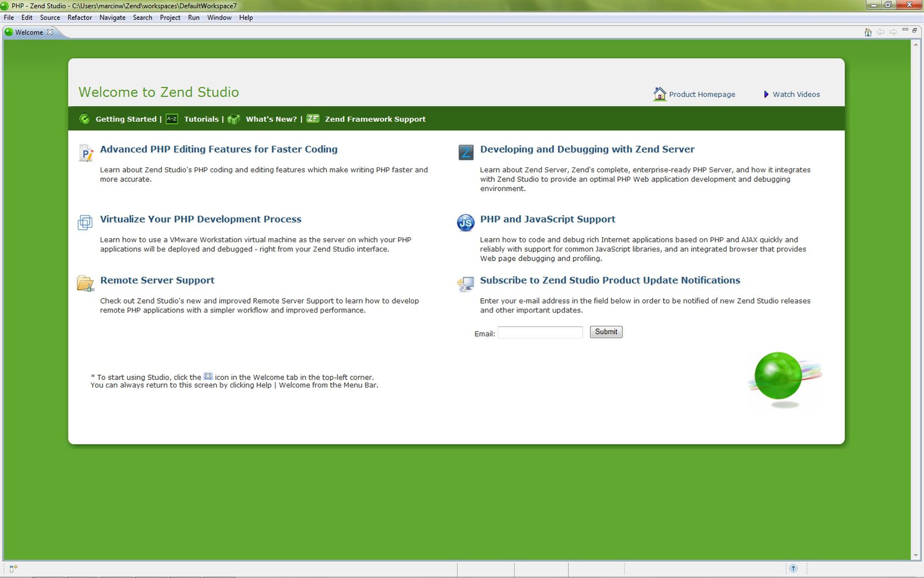Click the Product Homepage house icon

tap(659, 94)
